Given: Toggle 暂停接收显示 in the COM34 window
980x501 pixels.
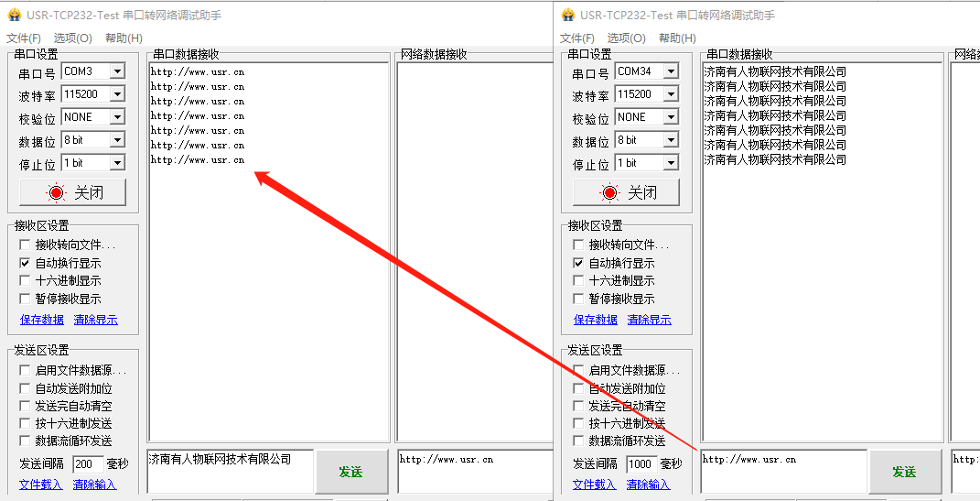Looking at the screenshot, I should [579, 299].
